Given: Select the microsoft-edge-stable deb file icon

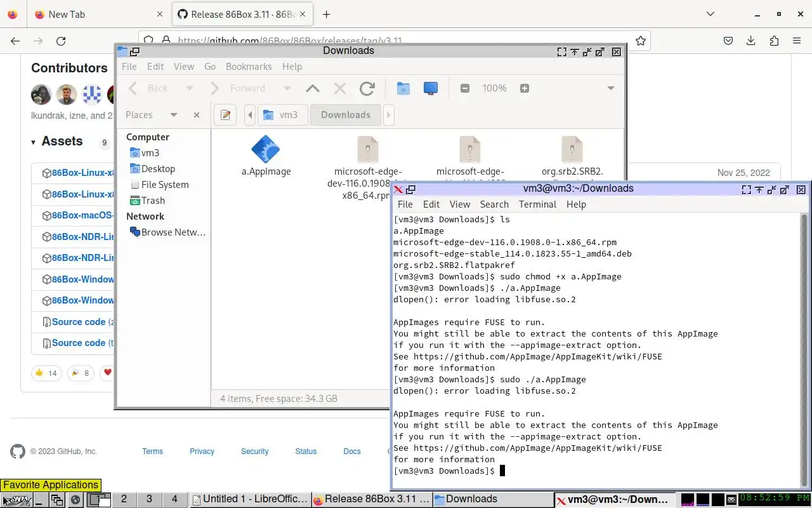Looking at the screenshot, I should (470, 150).
